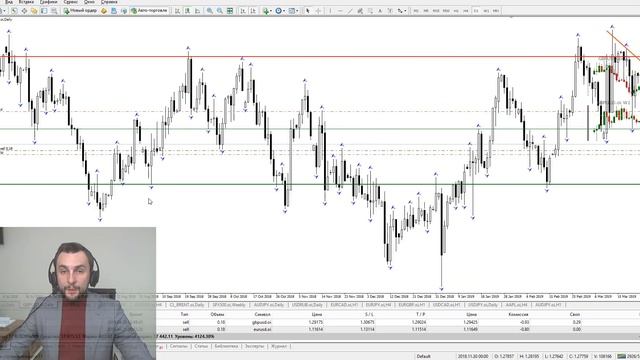Open the Strategy Tester icon
The image size is (640, 360).
point(53,11)
